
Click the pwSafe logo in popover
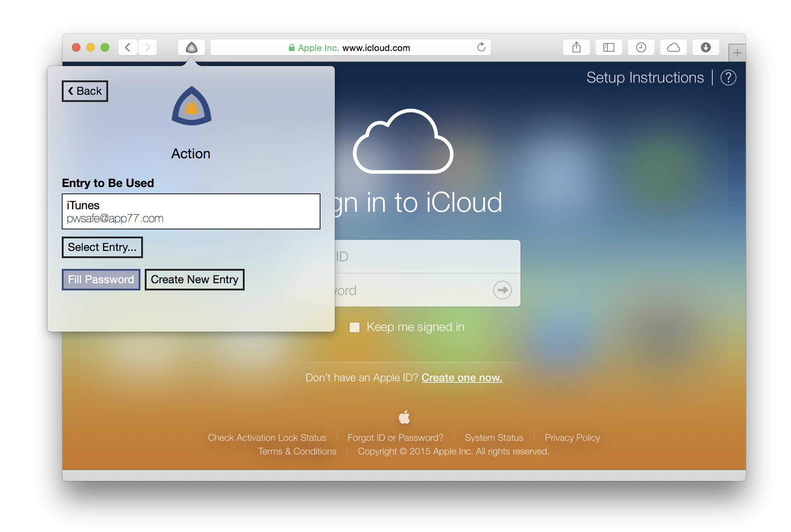coord(191,106)
